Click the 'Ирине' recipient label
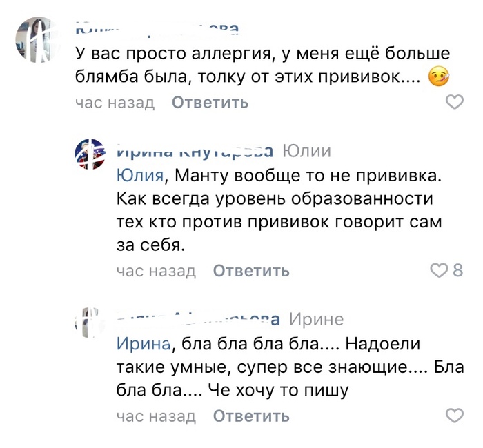The height and width of the screenshot is (448, 483). tap(315, 319)
